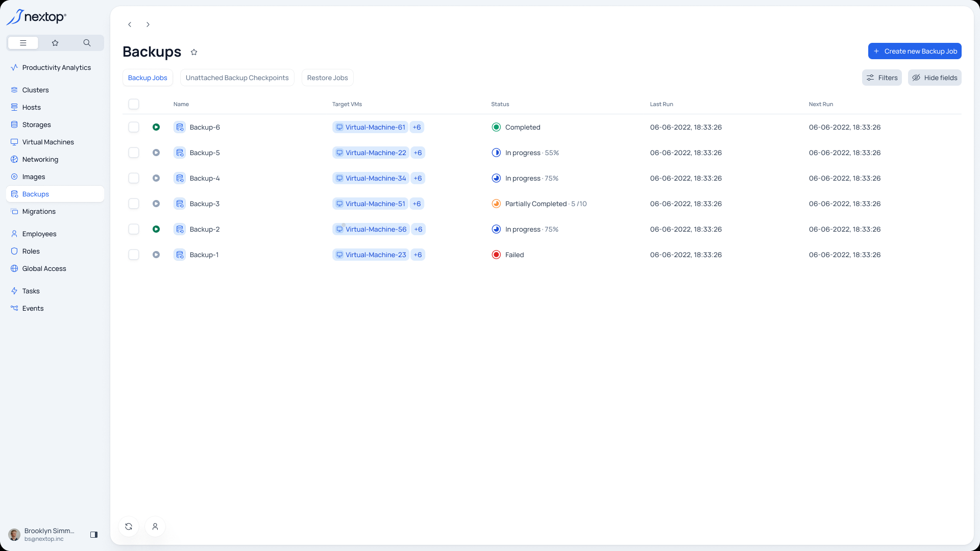Favorite the Backups page with star icon
The image size is (980, 551).
coord(194,52)
